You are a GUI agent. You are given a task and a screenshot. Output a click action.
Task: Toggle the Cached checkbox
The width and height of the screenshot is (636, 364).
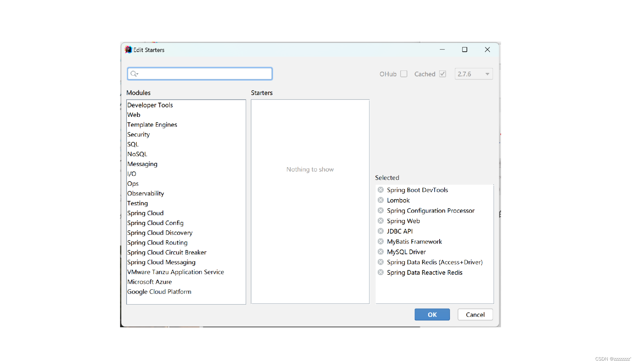point(443,74)
